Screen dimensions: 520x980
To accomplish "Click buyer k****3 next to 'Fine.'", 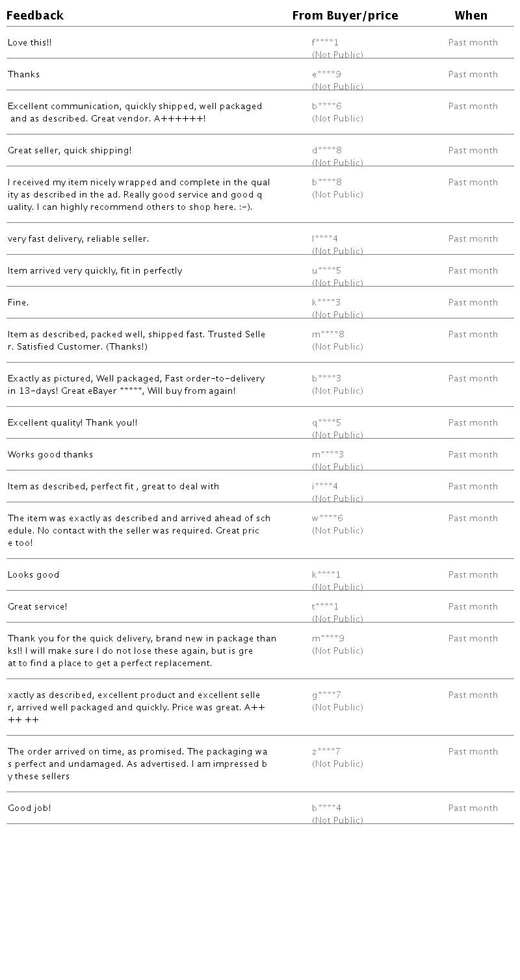I will [326, 303].
